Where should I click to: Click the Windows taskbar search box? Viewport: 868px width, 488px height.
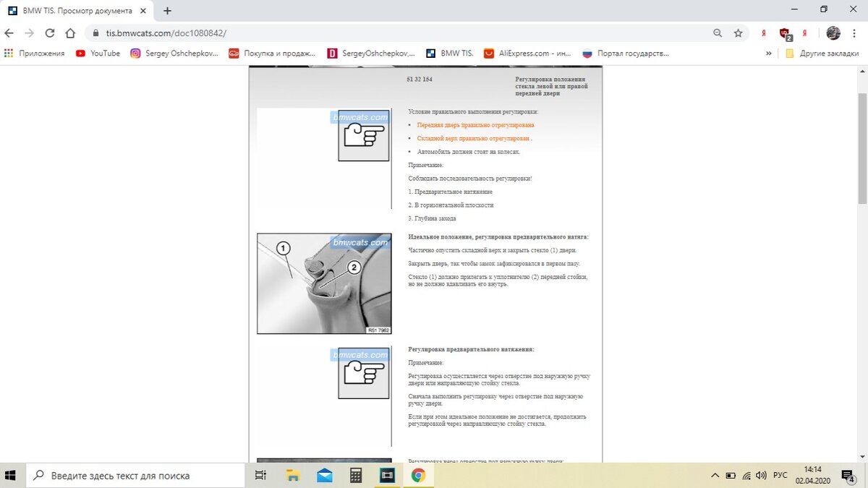pos(135,475)
